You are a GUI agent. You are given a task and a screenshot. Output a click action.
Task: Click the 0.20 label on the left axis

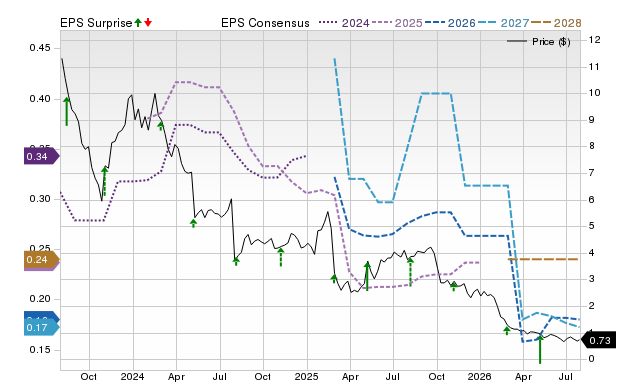40,299
